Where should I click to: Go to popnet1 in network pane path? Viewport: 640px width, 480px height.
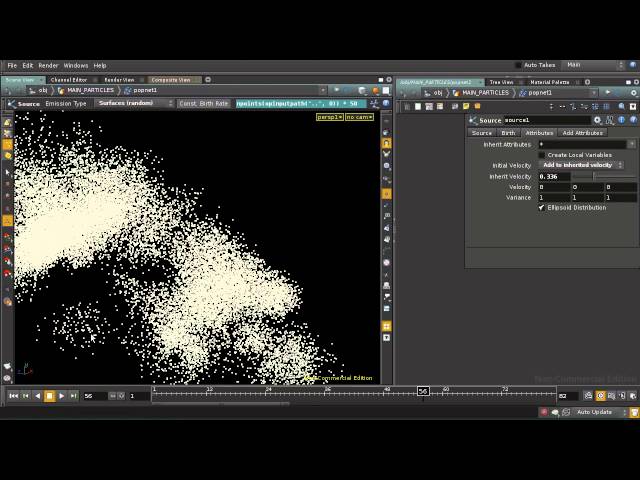point(540,93)
